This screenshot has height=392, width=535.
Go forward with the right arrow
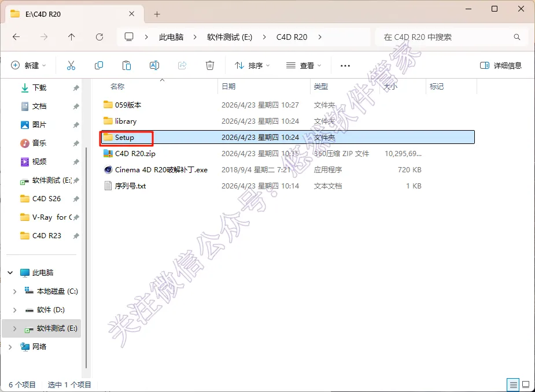[x=44, y=37]
